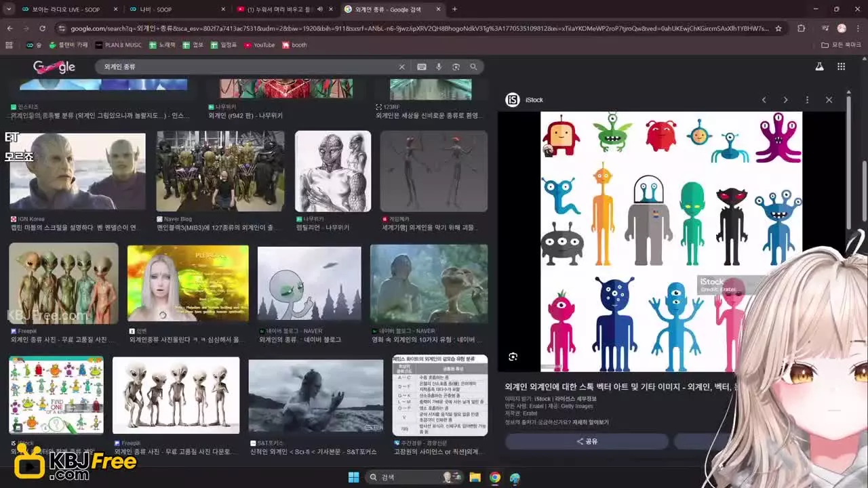The image size is (868, 488).
Task: Open Search Labs flask icon
Action: pyautogui.click(x=819, y=66)
